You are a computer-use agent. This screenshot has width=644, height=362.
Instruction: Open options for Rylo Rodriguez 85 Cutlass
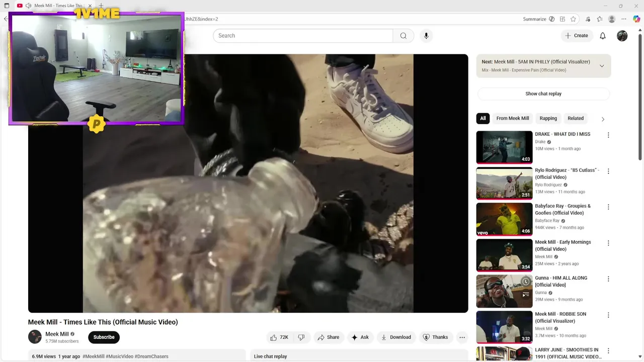click(608, 171)
